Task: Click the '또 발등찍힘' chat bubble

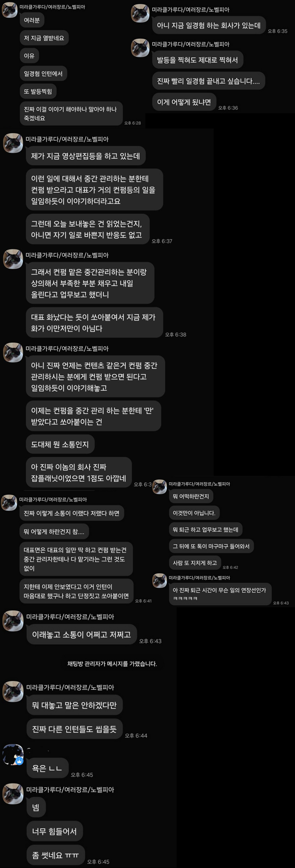Action: pyautogui.click(x=38, y=91)
